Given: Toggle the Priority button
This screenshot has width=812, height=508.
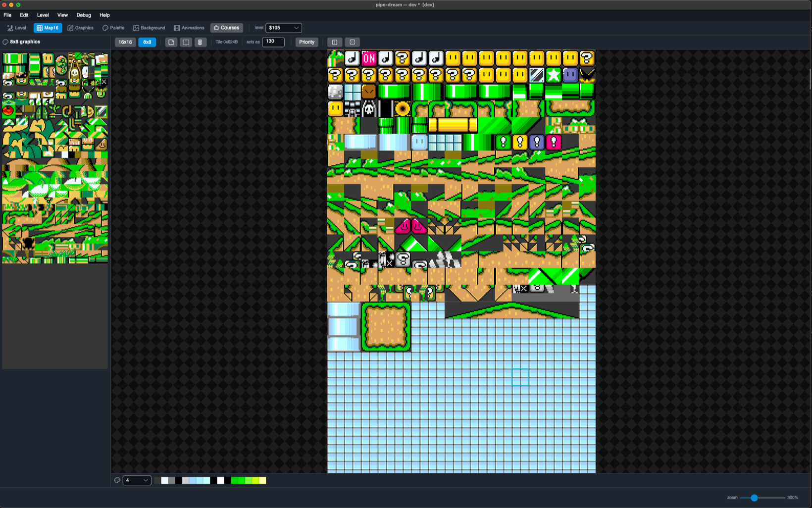Looking at the screenshot, I should [x=306, y=42].
